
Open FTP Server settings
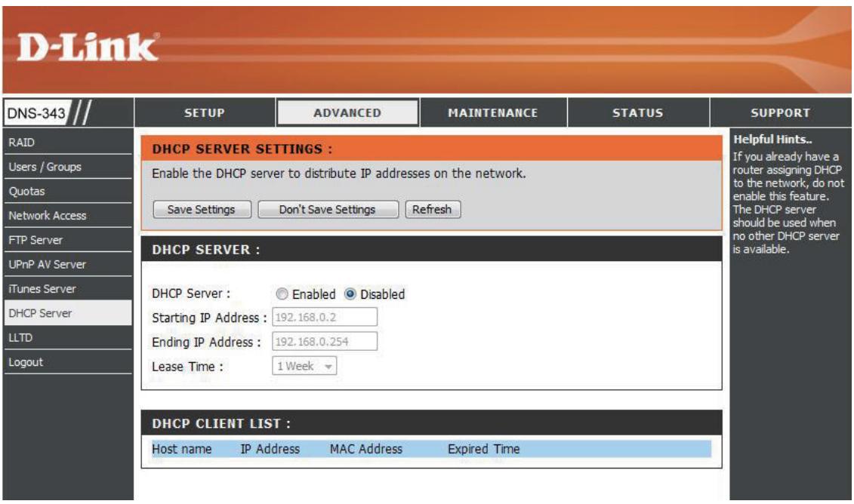(x=68, y=240)
